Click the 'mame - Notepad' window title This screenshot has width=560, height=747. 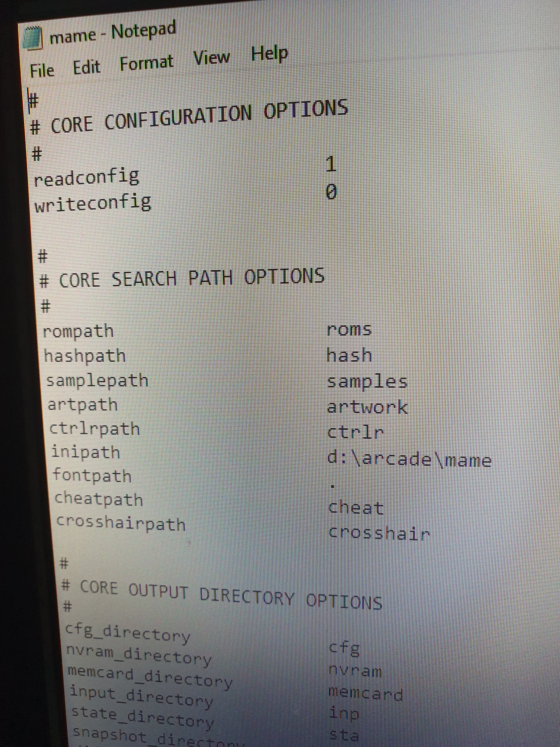click(113, 33)
